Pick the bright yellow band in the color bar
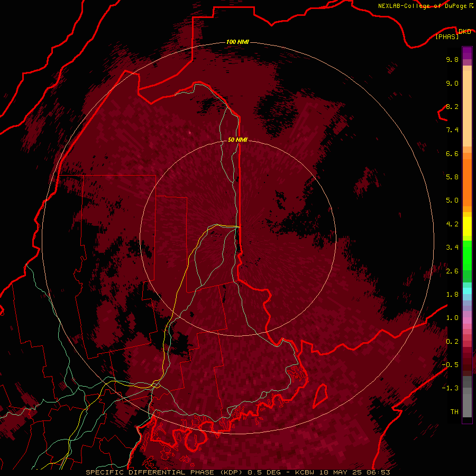 click(x=467, y=226)
